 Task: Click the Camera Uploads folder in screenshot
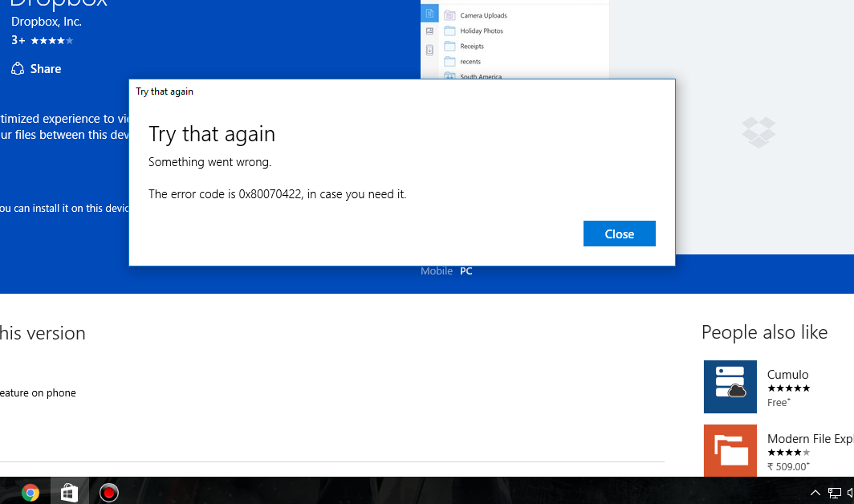[x=475, y=15]
